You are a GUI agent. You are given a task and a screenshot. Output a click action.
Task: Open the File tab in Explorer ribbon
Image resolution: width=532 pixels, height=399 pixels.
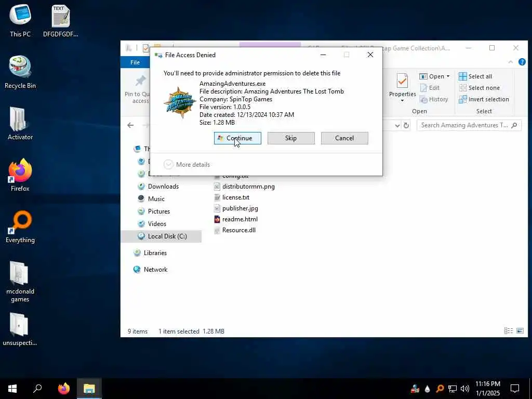coord(135,62)
